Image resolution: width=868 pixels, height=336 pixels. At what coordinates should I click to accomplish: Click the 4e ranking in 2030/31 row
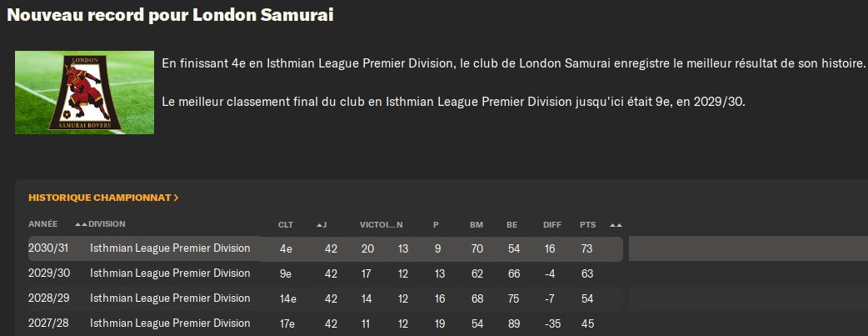click(286, 248)
